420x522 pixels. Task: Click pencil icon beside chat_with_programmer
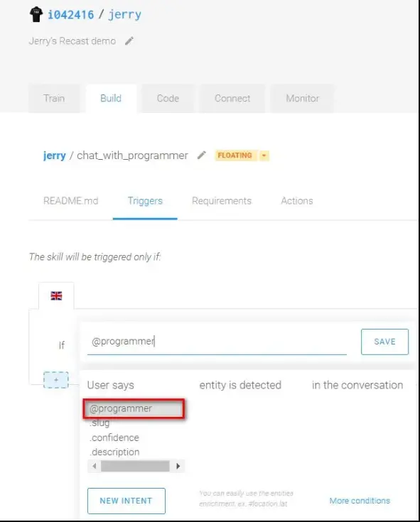[202, 155]
